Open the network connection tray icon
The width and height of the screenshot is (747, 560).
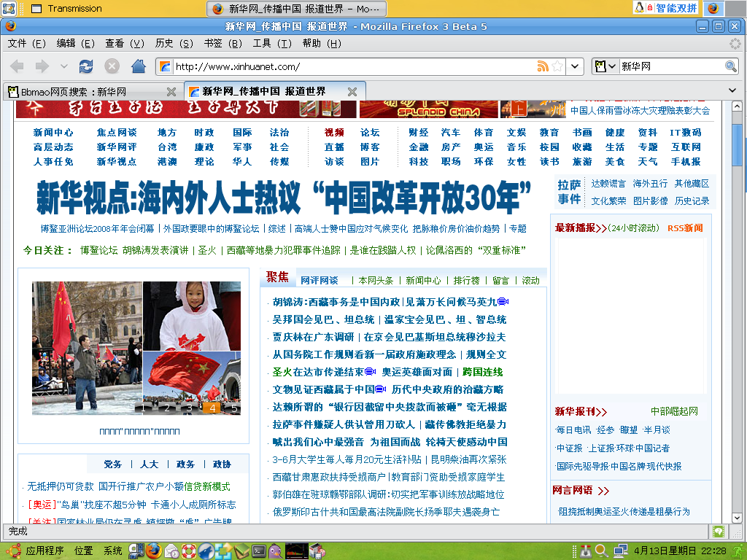click(x=620, y=551)
